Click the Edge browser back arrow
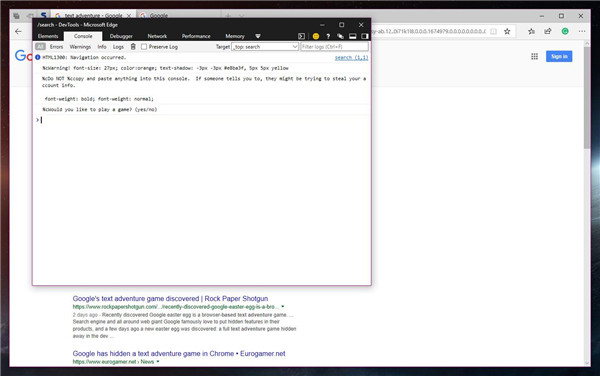Viewport: 600px width, 376px height. click(x=18, y=31)
